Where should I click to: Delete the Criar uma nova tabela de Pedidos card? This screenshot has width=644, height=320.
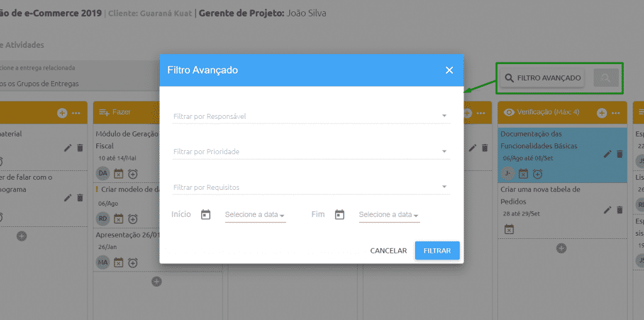point(619,210)
